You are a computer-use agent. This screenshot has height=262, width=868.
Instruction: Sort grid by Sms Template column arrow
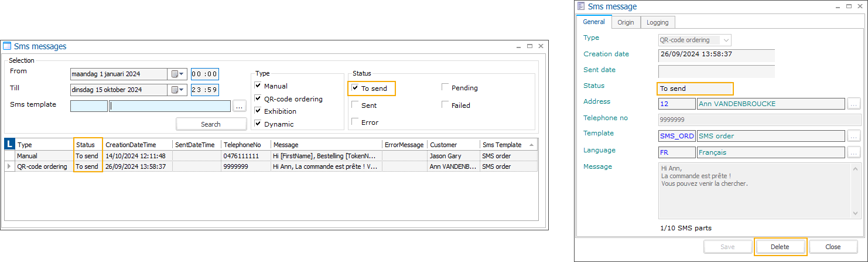tap(531, 145)
